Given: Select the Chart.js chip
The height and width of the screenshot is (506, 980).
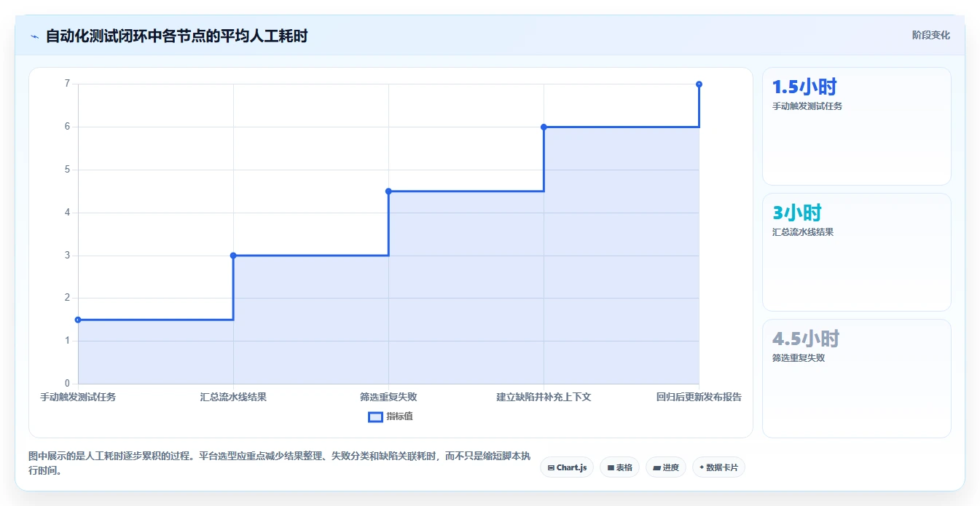Looking at the screenshot, I should point(567,467).
